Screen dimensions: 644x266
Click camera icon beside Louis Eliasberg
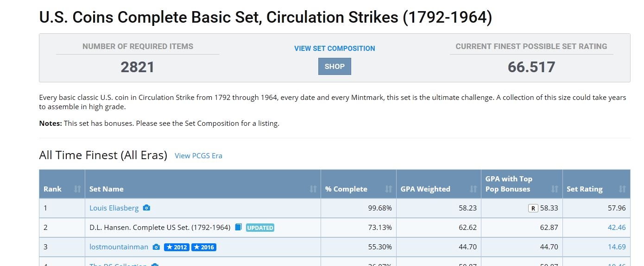coord(146,208)
